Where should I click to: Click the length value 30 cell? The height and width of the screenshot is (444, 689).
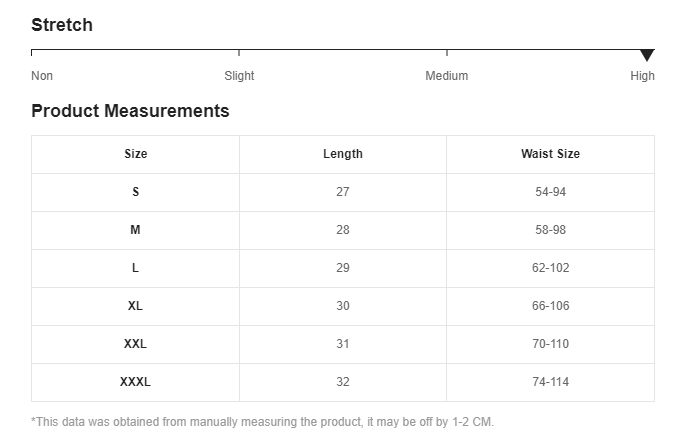click(343, 306)
